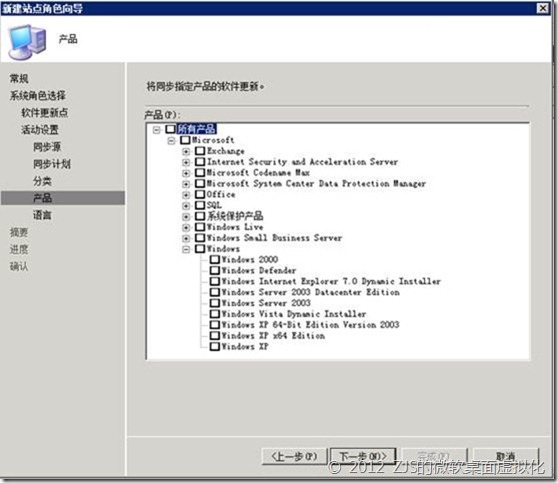The height and width of the screenshot is (483, 558).
Task: Go to the 语言 step
Action: point(42,215)
